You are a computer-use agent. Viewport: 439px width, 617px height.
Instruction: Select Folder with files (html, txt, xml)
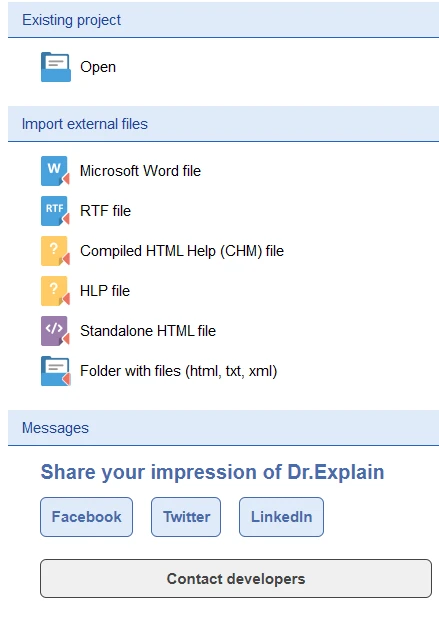pos(179,371)
